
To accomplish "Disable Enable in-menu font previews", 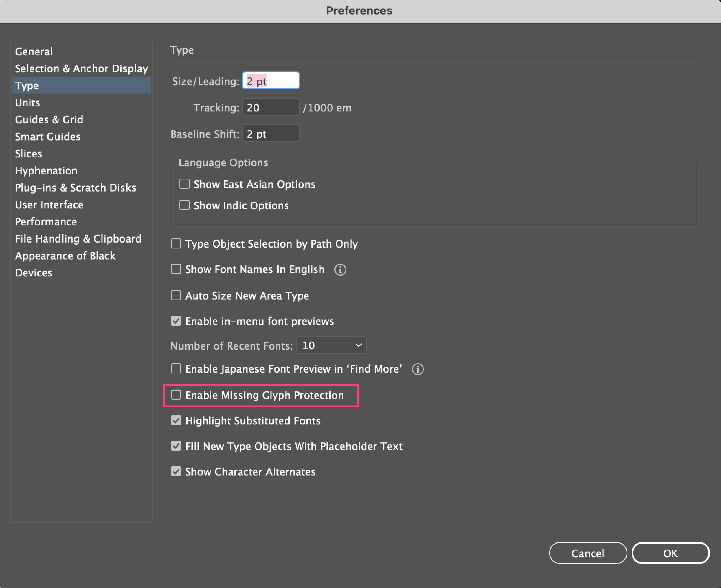I will 176,321.
